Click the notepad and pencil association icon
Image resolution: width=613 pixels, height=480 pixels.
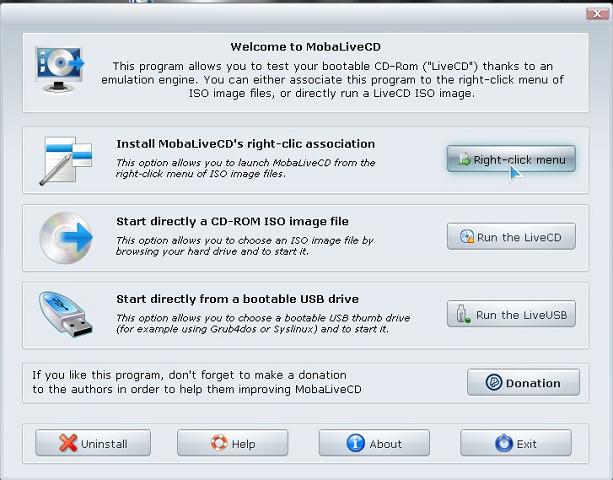[66, 161]
